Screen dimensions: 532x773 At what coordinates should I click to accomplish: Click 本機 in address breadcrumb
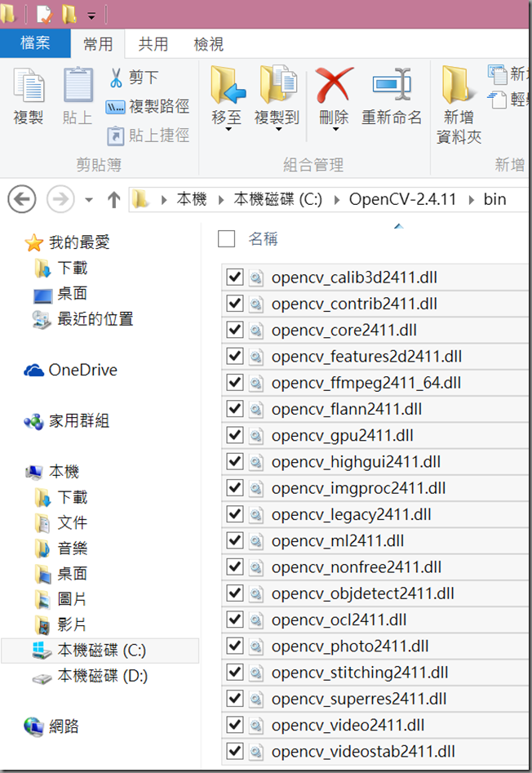pos(192,199)
